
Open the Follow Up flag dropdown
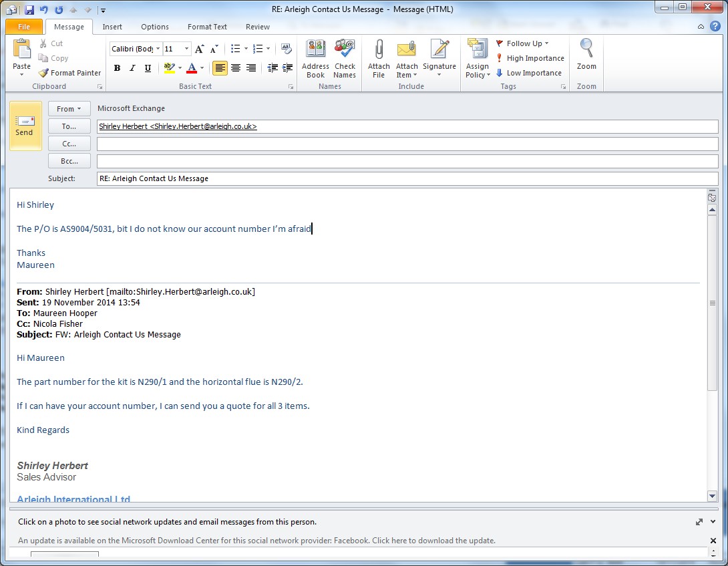522,43
